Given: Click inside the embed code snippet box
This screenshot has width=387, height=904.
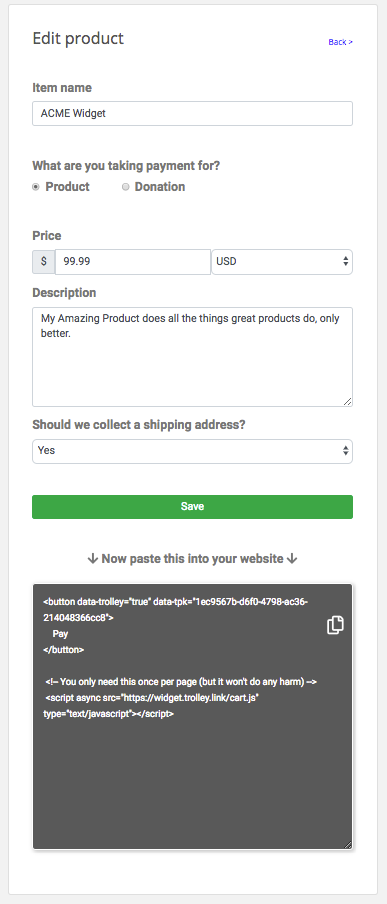Looking at the screenshot, I should (x=192, y=717).
